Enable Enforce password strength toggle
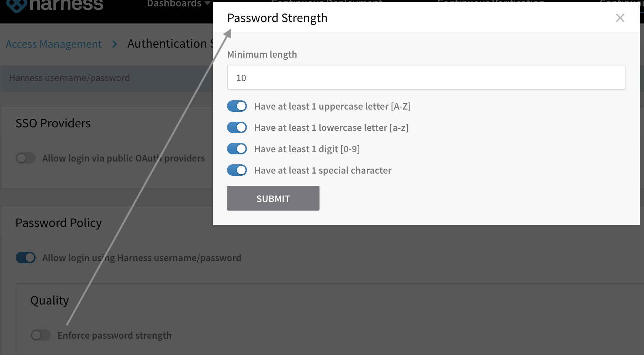This screenshot has width=644, height=355. coord(41,335)
